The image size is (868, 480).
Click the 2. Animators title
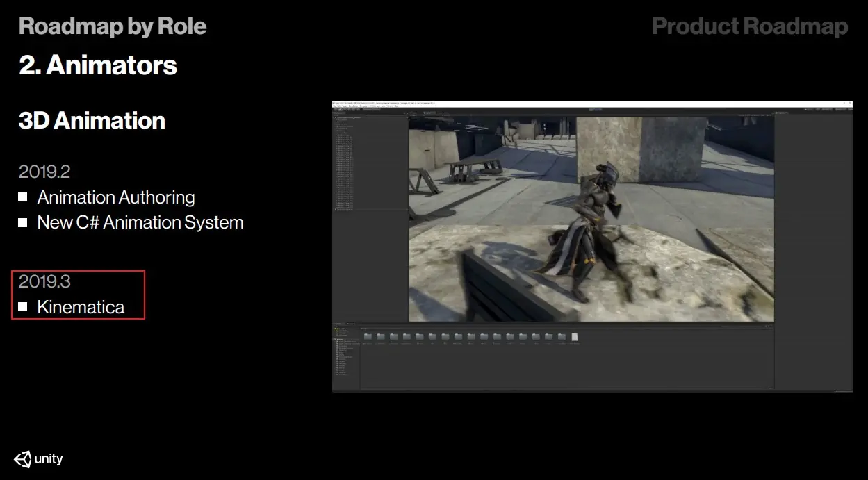(x=98, y=65)
